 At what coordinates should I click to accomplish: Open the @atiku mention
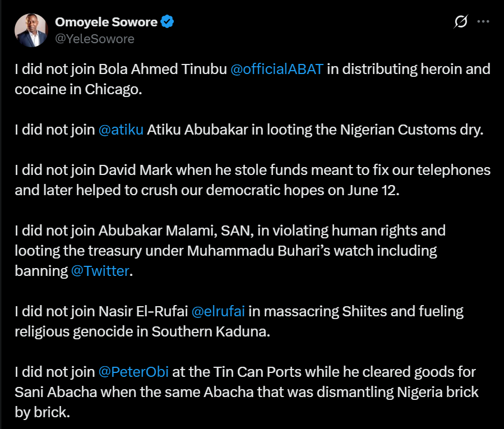tap(121, 130)
